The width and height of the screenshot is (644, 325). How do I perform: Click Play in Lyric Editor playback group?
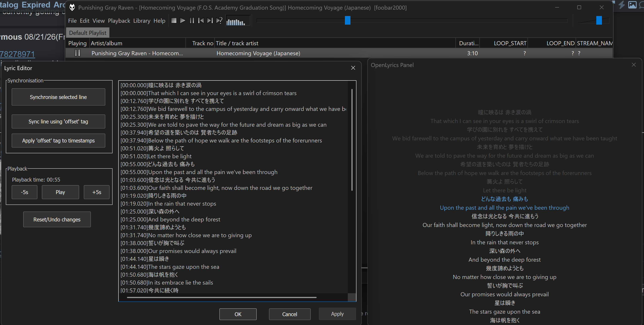coord(60,192)
